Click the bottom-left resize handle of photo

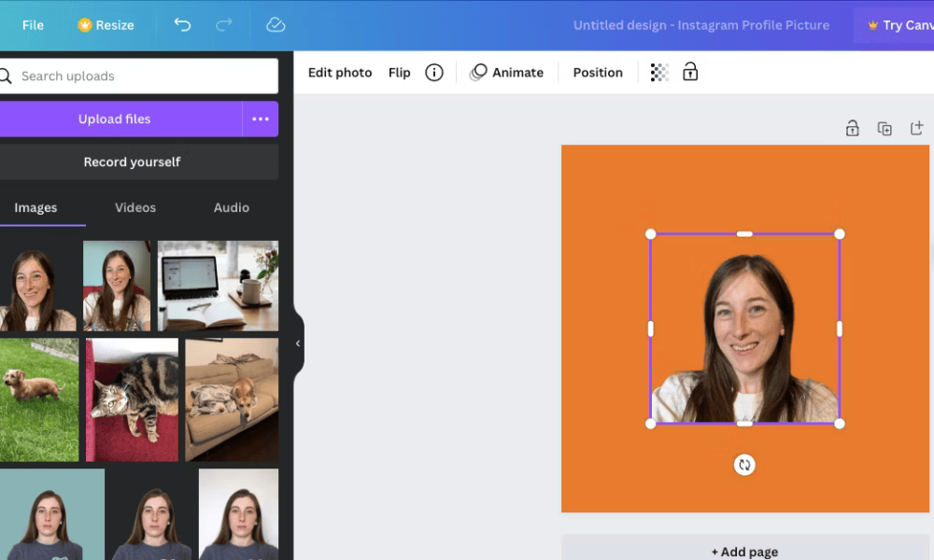pyautogui.click(x=650, y=424)
